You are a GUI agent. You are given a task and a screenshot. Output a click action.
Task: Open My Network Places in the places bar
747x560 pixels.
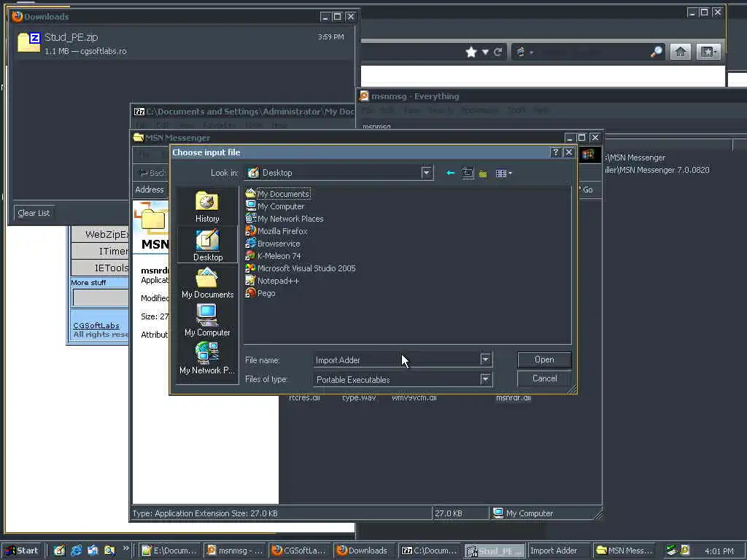click(x=207, y=359)
